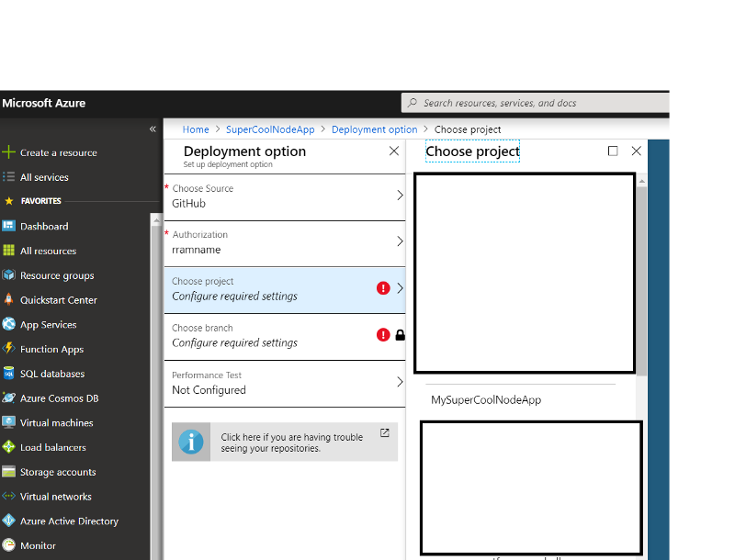
Task: Close the Choose project blade
Action: click(636, 151)
